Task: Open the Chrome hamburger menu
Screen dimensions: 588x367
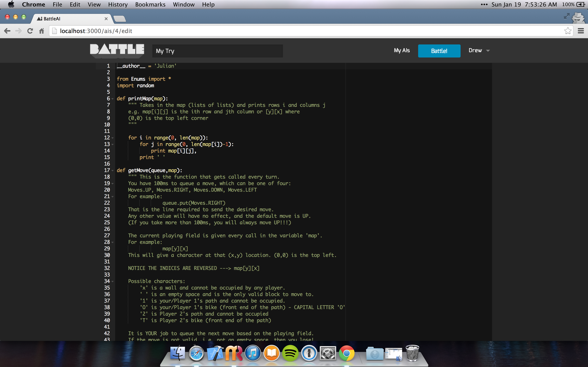Action: [x=581, y=31]
